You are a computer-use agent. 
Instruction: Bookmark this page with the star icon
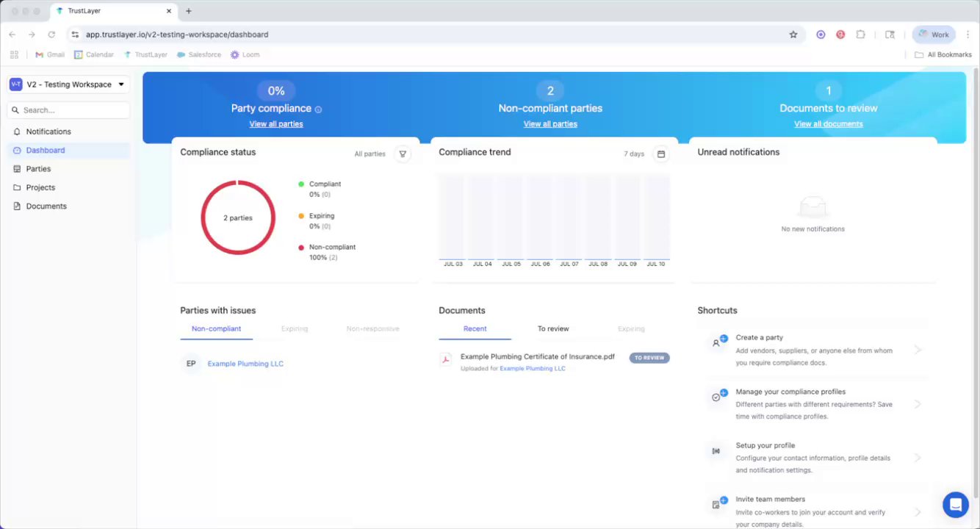pyautogui.click(x=793, y=35)
